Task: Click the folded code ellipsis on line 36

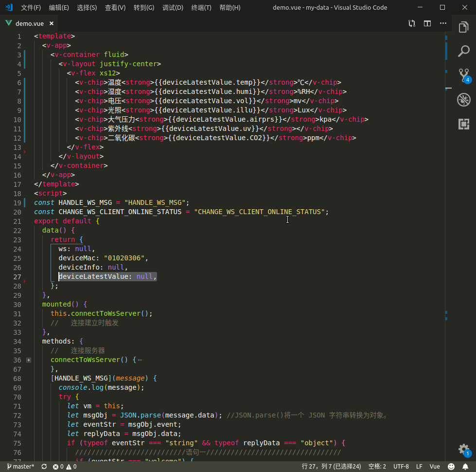Action: coord(140,360)
